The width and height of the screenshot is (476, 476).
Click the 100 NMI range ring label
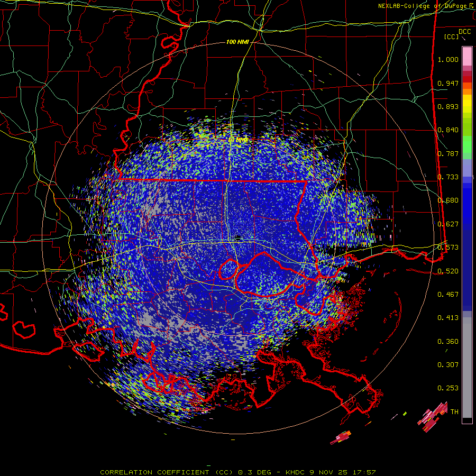click(x=237, y=42)
